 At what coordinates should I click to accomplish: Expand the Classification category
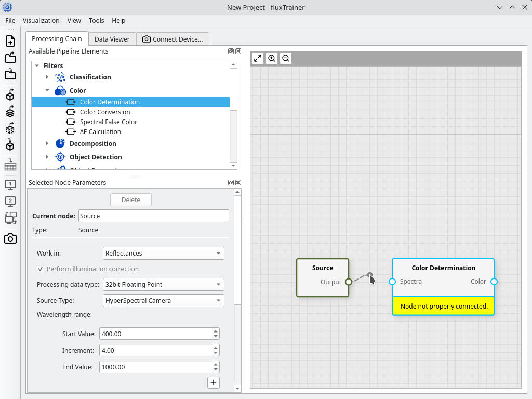click(x=47, y=77)
